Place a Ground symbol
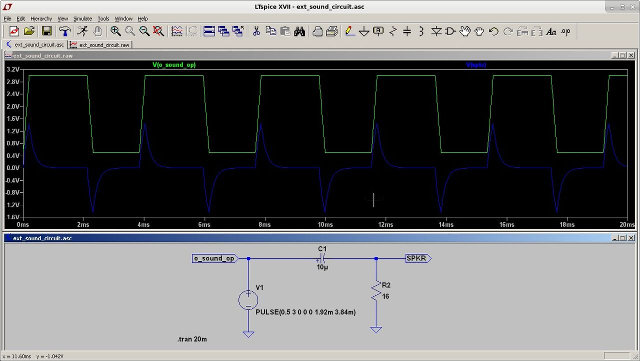Image resolution: width=640 pixels, height=361 pixels. point(364,31)
